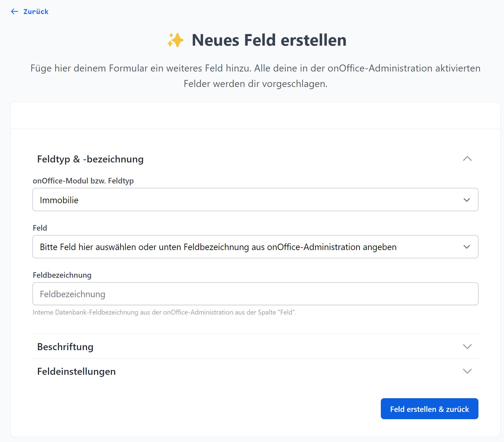Click the back arrow icon
Screen dimensions: 504x442
[14, 12]
